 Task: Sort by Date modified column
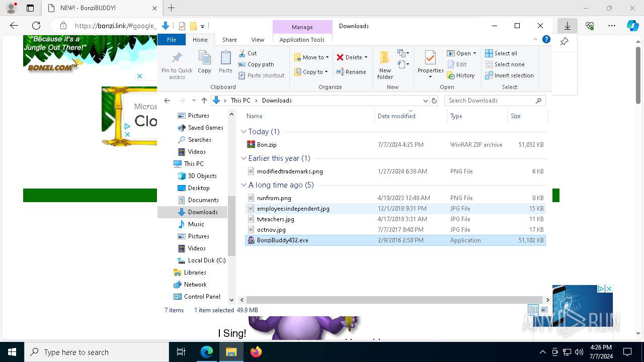tap(410, 116)
